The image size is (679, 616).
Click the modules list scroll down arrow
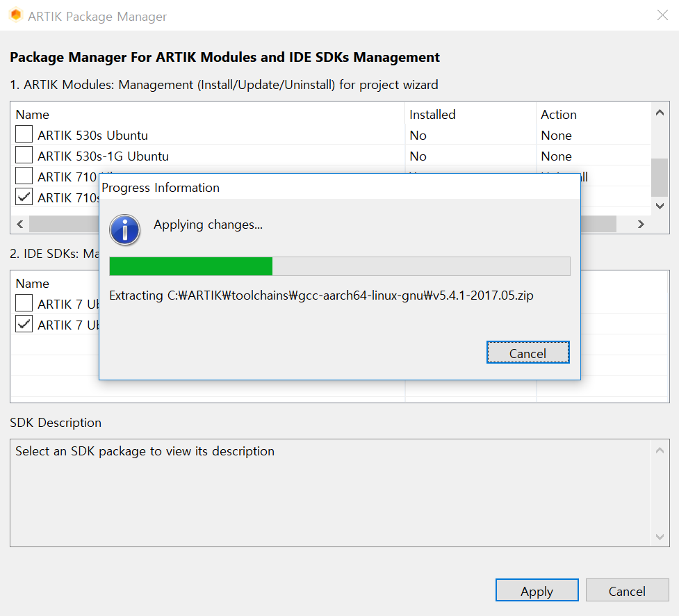[660, 206]
